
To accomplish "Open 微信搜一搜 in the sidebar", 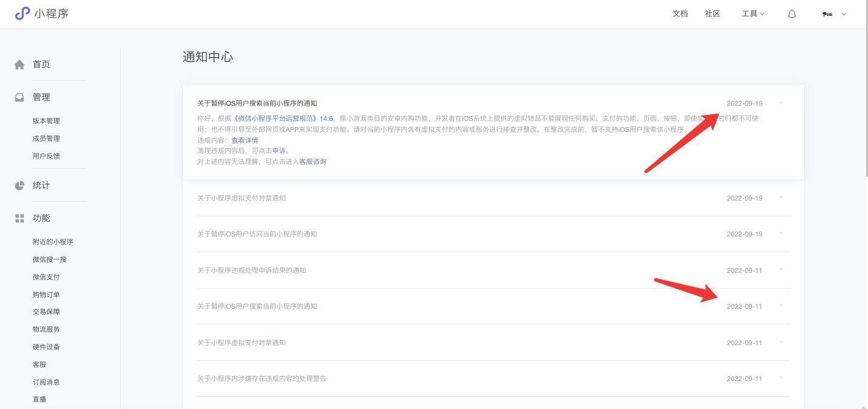I will tap(50, 259).
